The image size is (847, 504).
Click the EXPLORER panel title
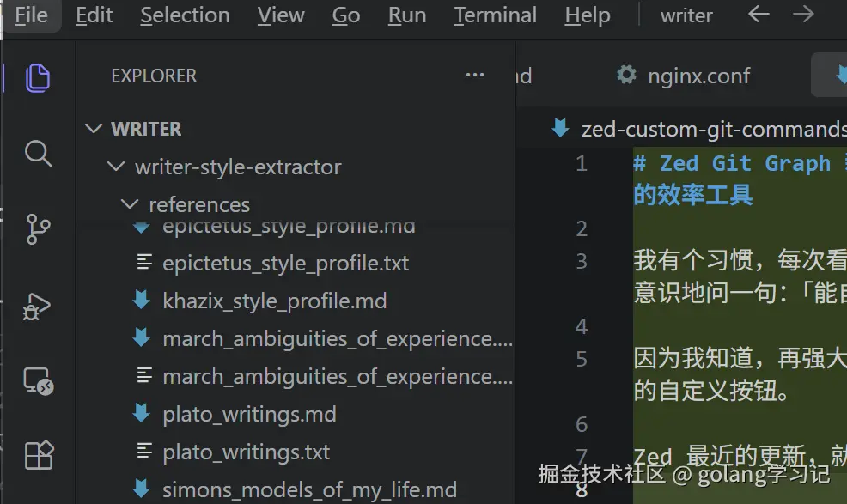(154, 76)
